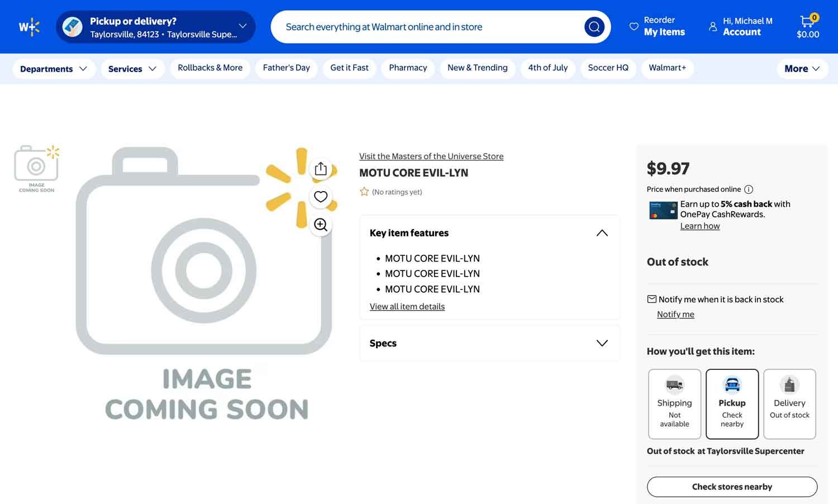Go to Pharmacy
This screenshot has height=504, width=838.
coord(408,68)
